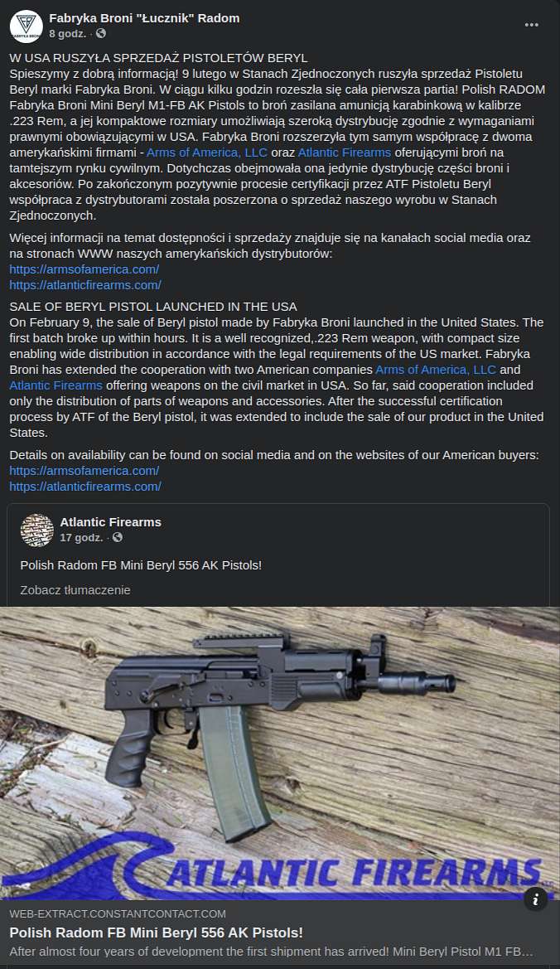The image size is (560, 969).
Task: Open second armsofamerica.com URL at bottom
Action: pos(84,471)
